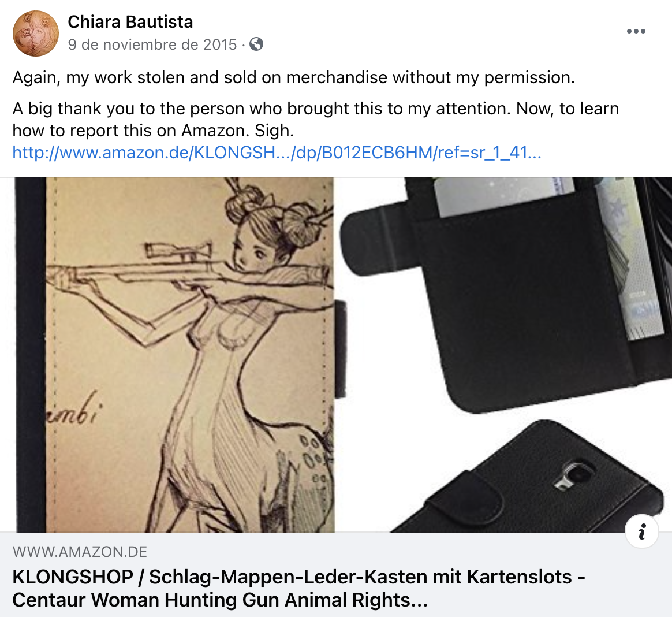Open Chiara Bautista profile name link
This screenshot has height=617, width=672.
click(x=130, y=22)
